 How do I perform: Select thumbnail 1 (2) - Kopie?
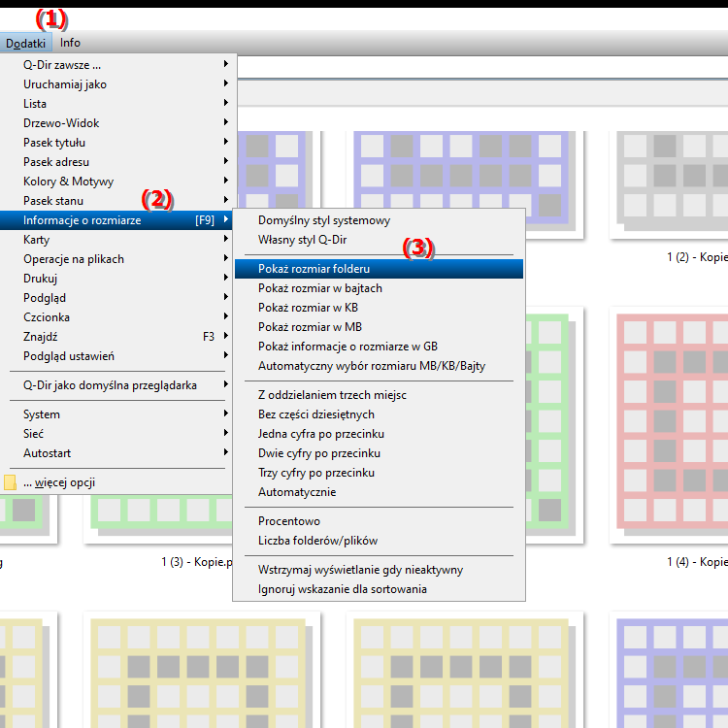coord(669,184)
